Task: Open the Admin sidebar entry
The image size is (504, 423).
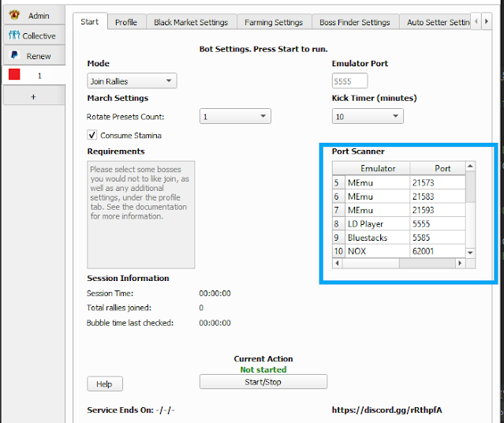Action: click(34, 15)
